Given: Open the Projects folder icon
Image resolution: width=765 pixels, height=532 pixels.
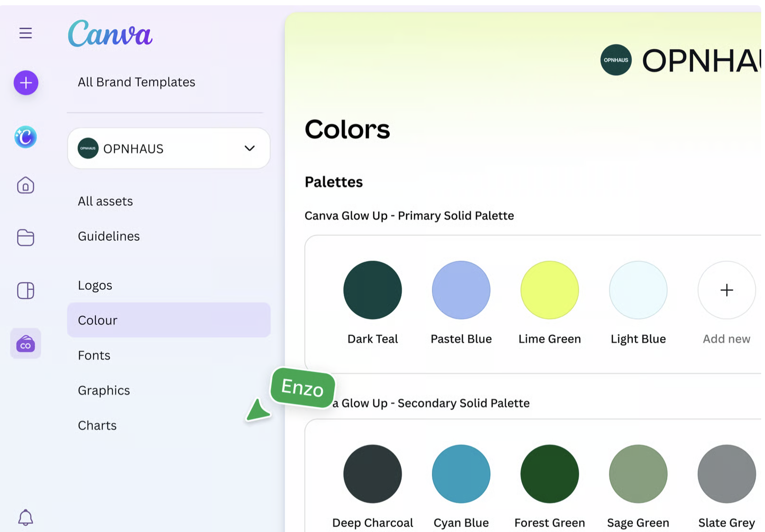Looking at the screenshot, I should point(25,237).
